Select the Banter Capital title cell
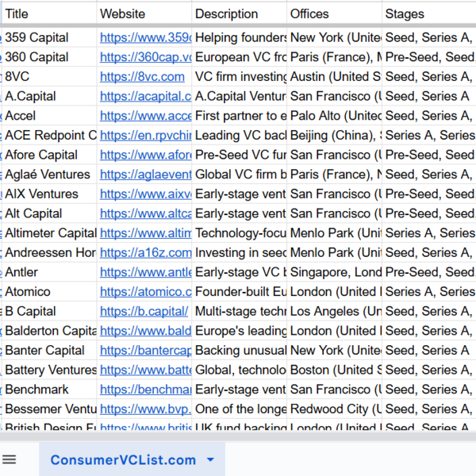This screenshot has width=476, height=476. click(x=49, y=351)
